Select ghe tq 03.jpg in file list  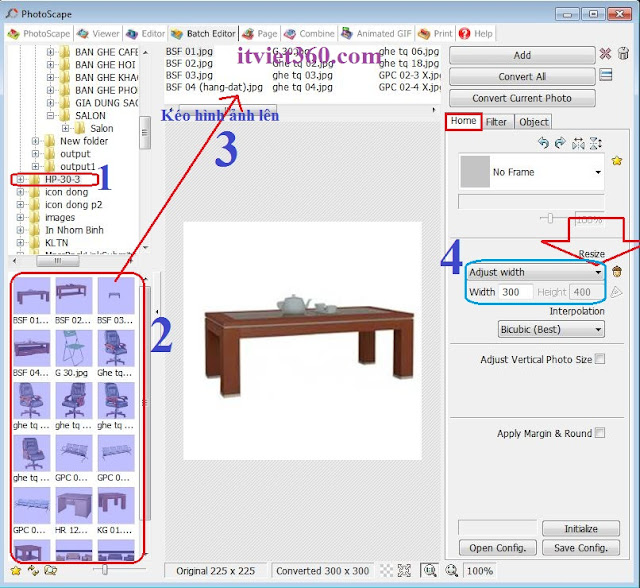click(302, 75)
